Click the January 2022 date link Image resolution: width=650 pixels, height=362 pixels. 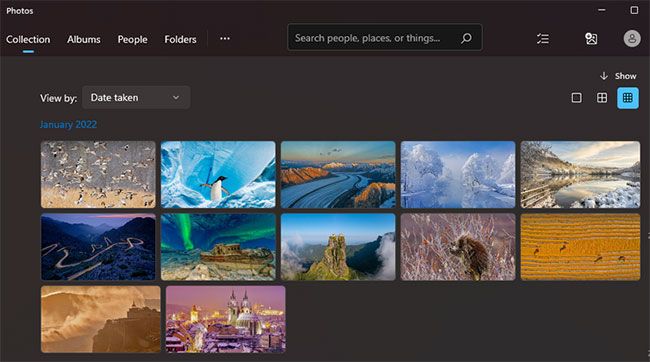(x=68, y=124)
